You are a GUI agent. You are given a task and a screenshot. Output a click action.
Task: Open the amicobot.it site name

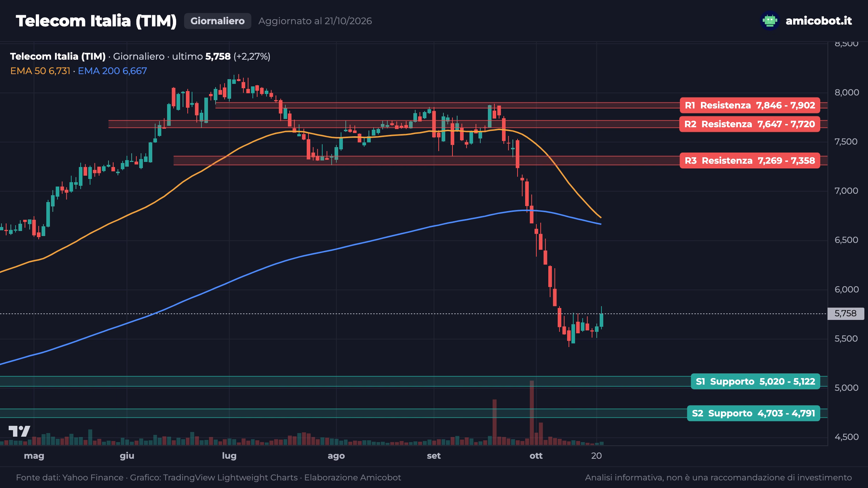(x=819, y=21)
